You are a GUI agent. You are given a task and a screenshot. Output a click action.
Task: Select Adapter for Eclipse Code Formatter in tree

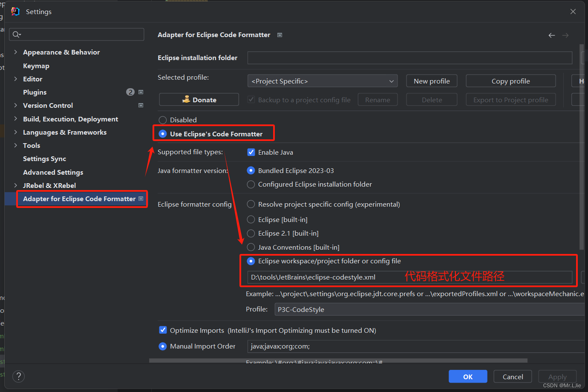[x=79, y=199]
